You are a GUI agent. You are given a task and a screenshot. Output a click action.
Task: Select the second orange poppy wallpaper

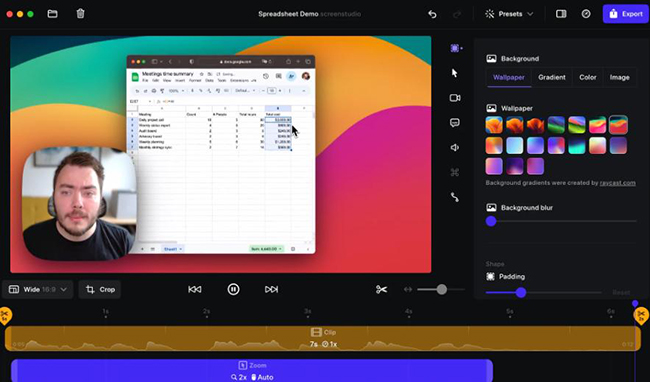(x=515, y=125)
